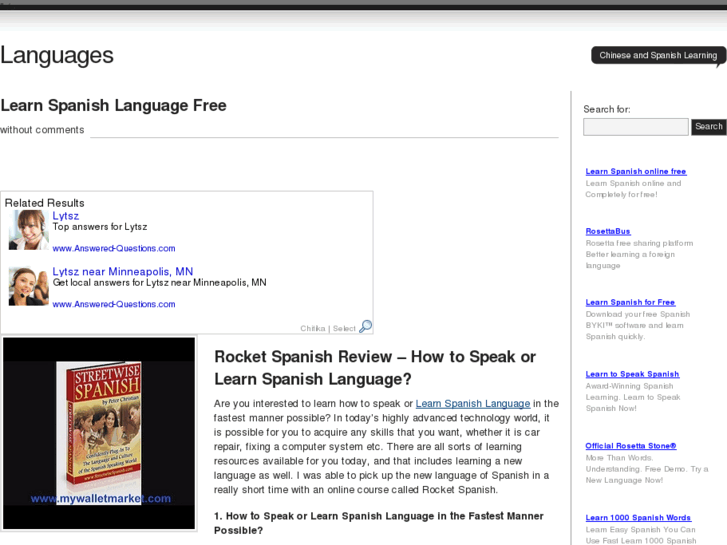Image resolution: width=727 pixels, height=545 pixels.
Task: Click the Lytsz near Minneapolis, MN link
Action: [x=123, y=271]
